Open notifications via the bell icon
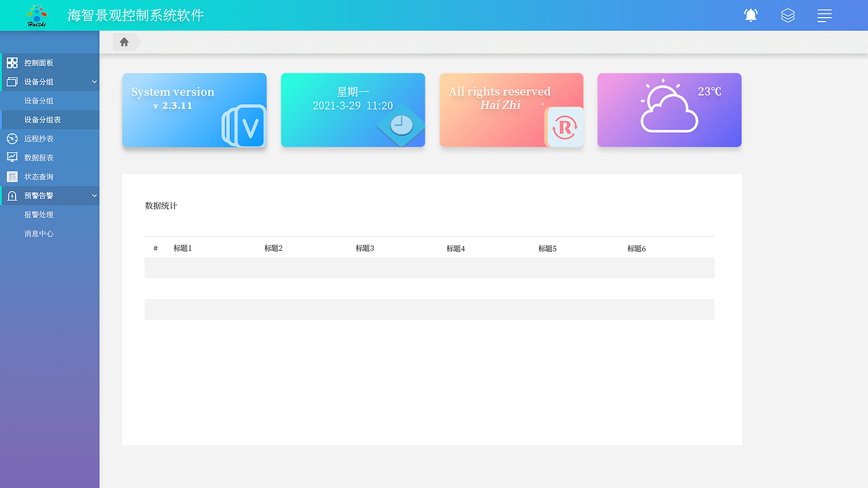This screenshot has height=488, width=868. 751,15
